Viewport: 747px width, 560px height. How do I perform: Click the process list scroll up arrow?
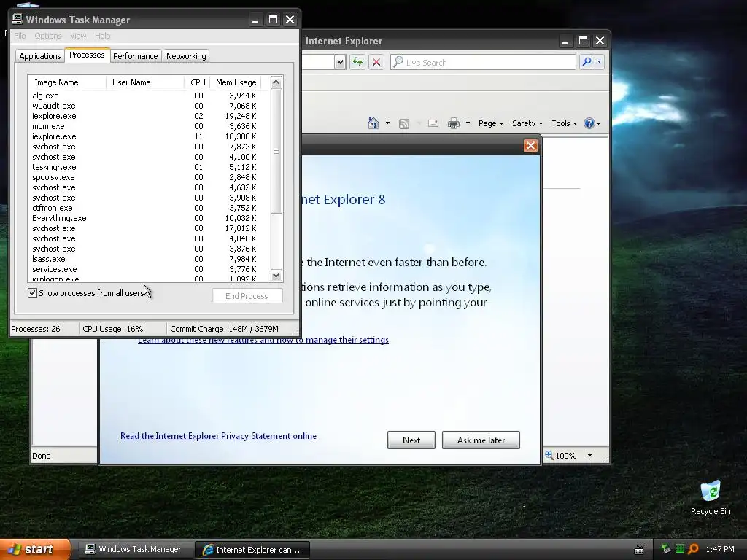click(x=276, y=82)
